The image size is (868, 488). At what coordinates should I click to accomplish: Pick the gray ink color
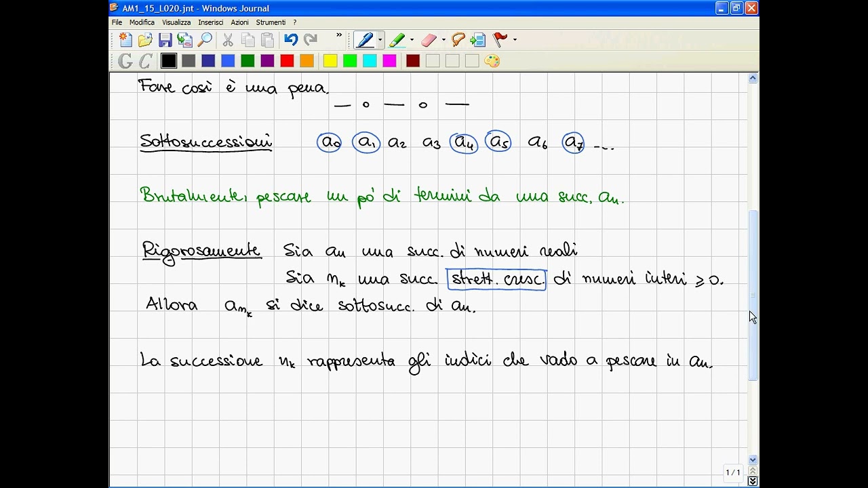point(189,61)
